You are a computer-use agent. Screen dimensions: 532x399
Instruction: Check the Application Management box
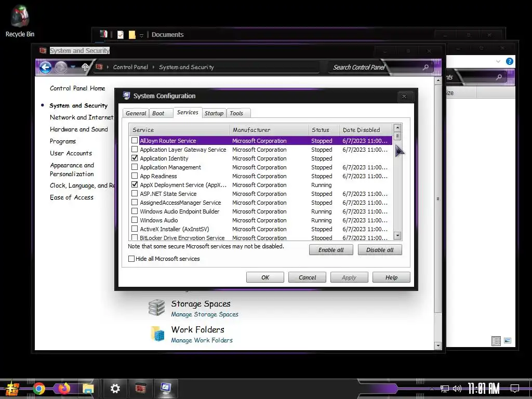135,167
